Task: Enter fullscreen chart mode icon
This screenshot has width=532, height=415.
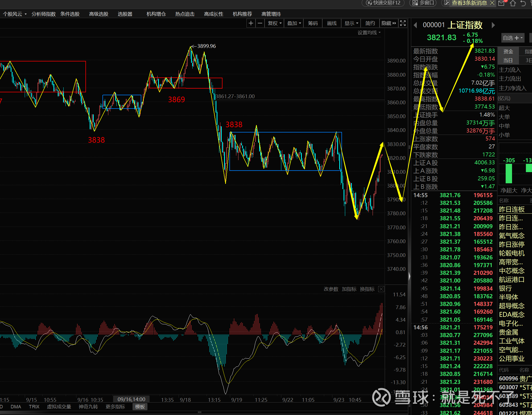Action: [x=403, y=23]
